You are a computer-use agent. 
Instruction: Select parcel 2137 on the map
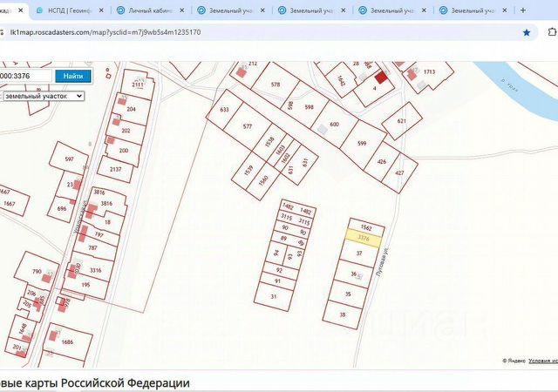116,170
